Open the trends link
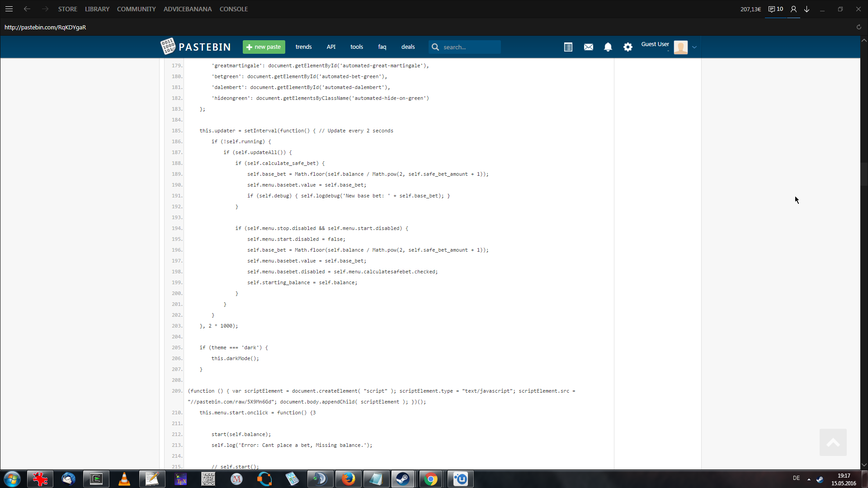This screenshot has width=868, height=488. [x=303, y=47]
